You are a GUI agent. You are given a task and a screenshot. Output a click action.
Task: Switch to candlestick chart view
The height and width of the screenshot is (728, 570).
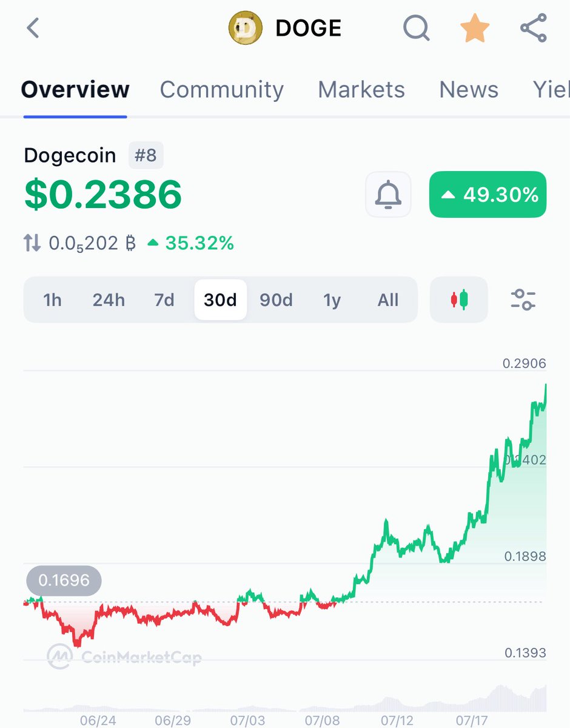[459, 300]
